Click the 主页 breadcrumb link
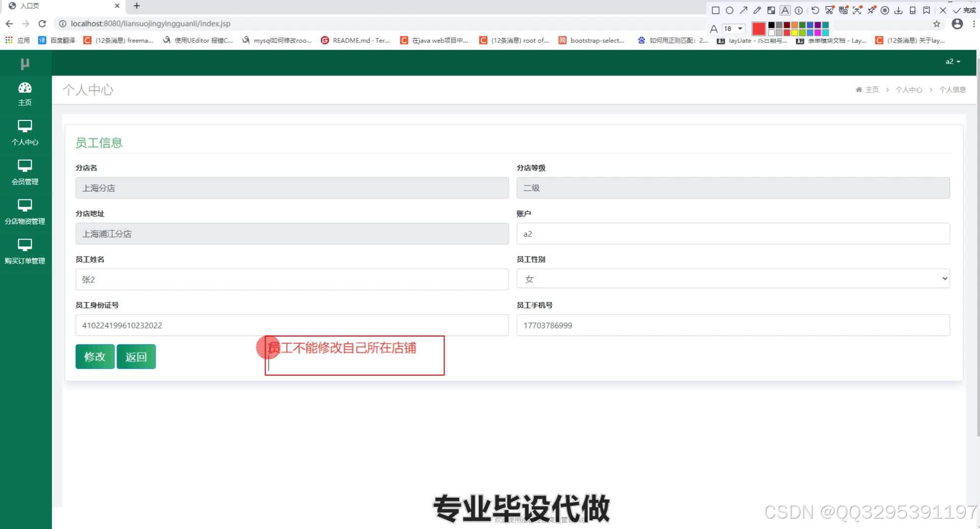 867,90
